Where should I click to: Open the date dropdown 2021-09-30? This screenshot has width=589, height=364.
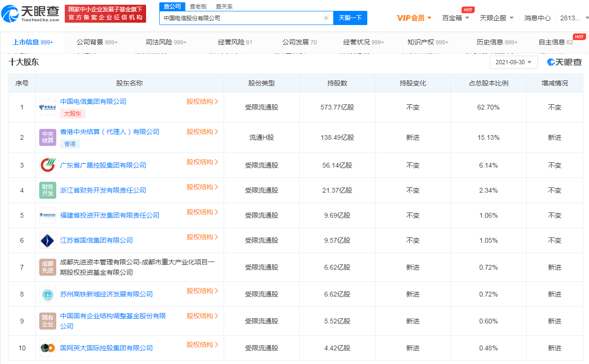click(x=514, y=62)
